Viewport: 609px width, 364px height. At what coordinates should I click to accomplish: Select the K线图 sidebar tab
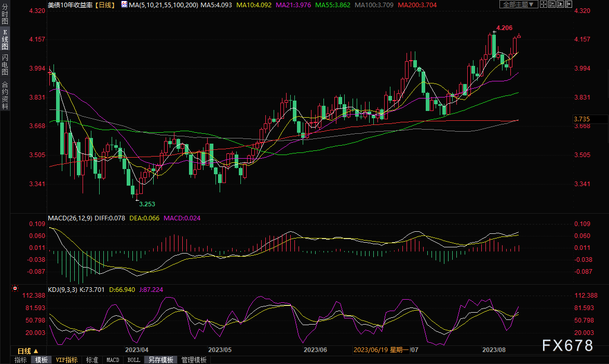click(x=5, y=39)
